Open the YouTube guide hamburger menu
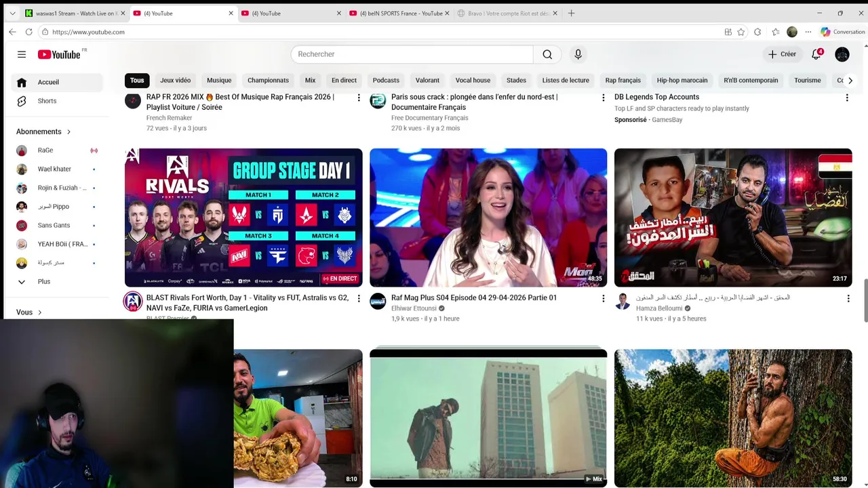The image size is (868, 488). coord(22,54)
